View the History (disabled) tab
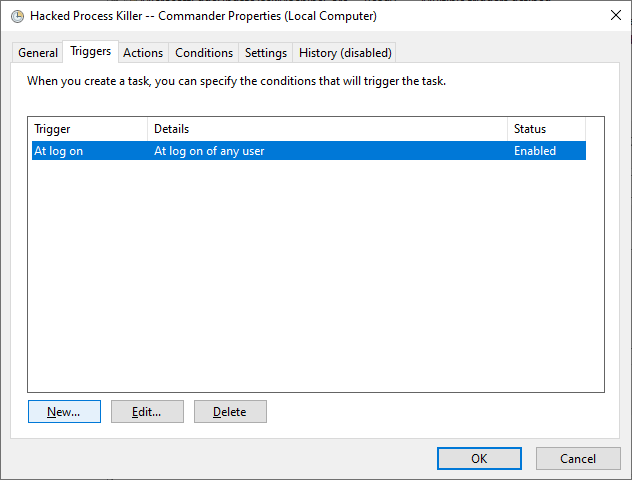634x482 pixels. (x=345, y=53)
